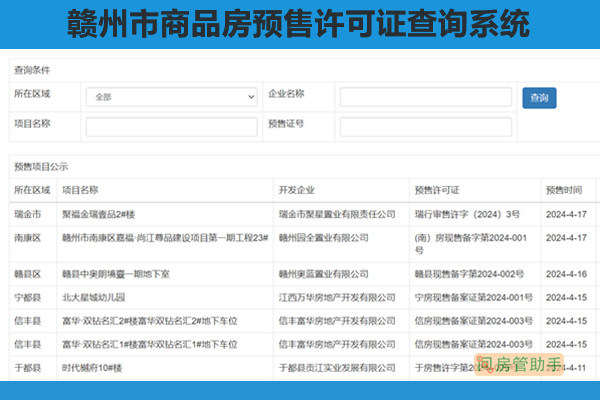Click the date 2024-4-16
Viewport: 600px width, 400px height.
[566, 274]
